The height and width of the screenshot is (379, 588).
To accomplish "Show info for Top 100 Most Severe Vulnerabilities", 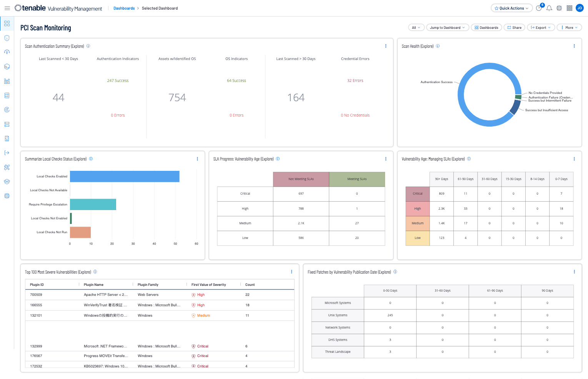I will tap(95, 272).
